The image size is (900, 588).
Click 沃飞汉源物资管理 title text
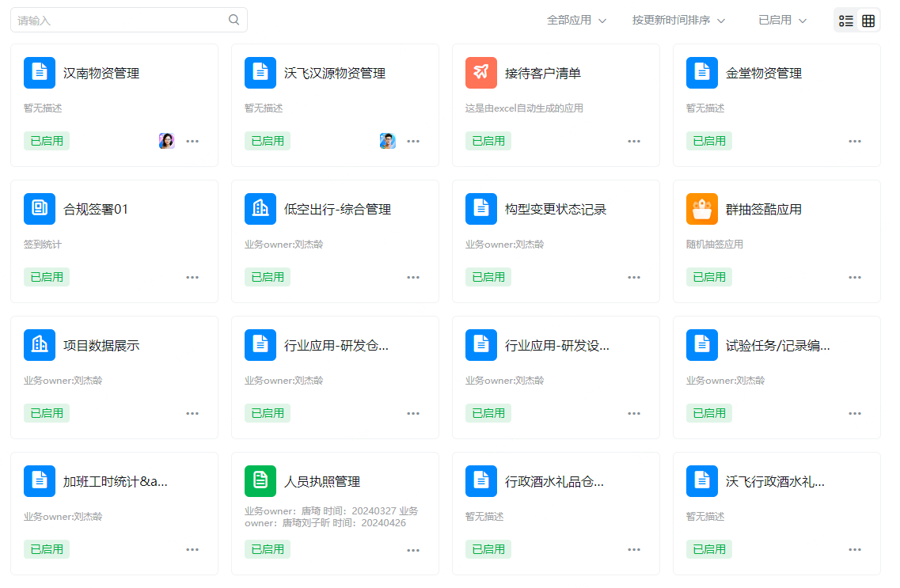[x=335, y=74]
